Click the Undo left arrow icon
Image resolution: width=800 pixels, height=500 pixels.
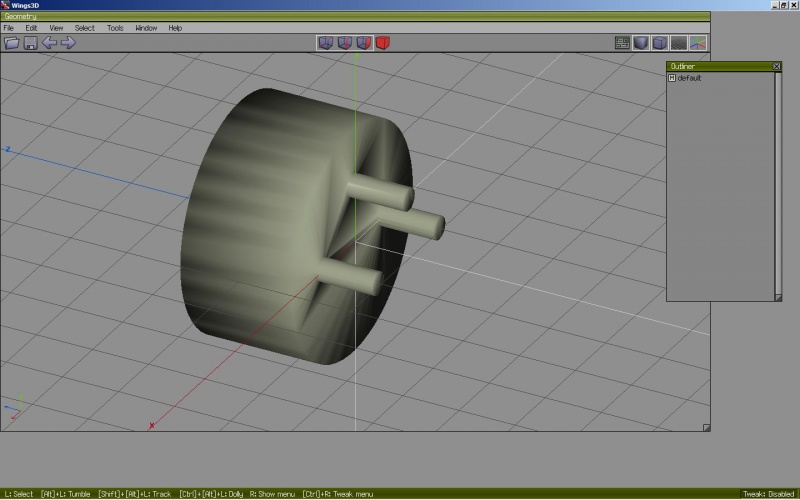click(49, 43)
